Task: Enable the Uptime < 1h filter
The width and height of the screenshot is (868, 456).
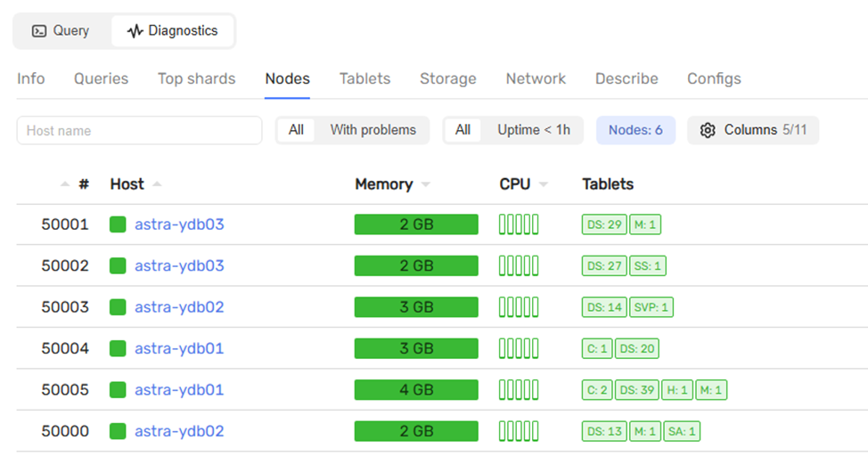Action: [x=533, y=130]
